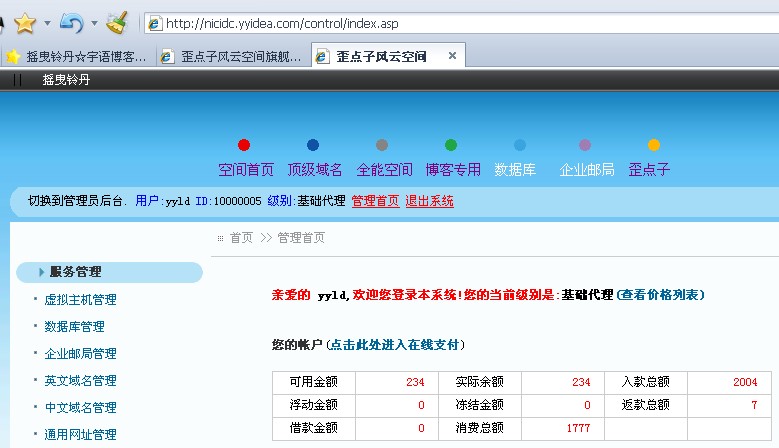Click the 实际余额 value 234
The width and height of the screenshot is (779, 448).
click(x=581, y=382)
